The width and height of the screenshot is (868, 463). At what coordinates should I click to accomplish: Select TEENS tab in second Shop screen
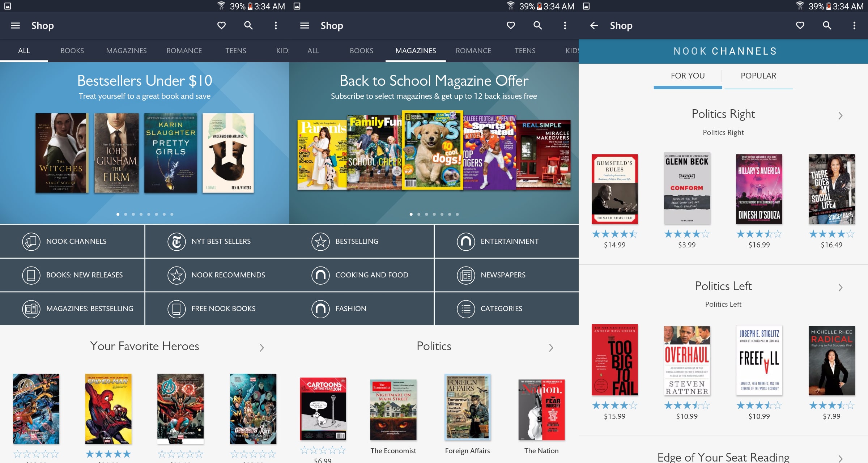pos(525,51)
